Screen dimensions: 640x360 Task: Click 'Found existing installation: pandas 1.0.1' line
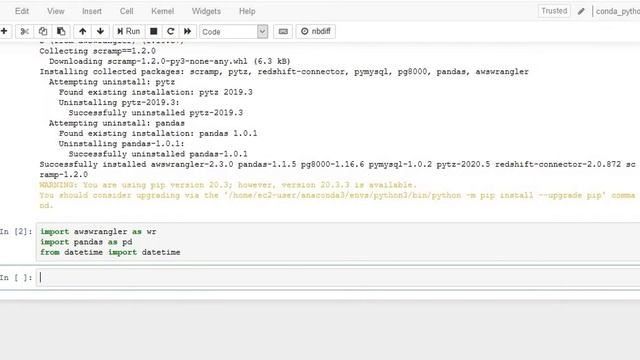(158, 133)
